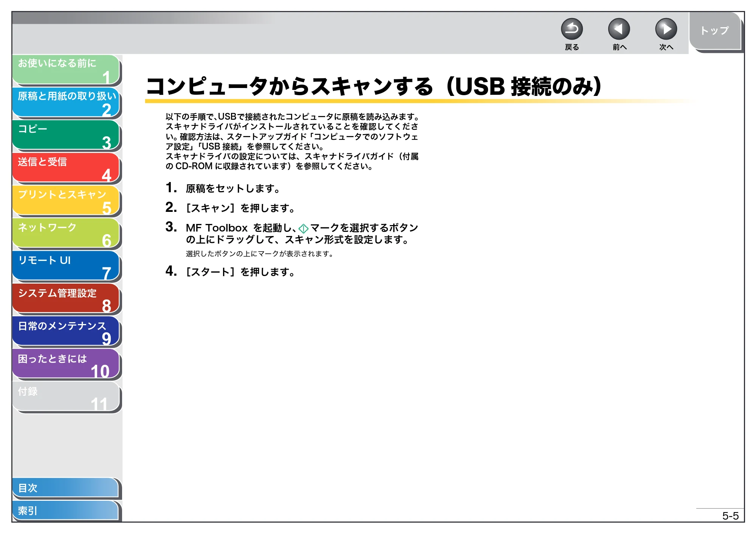Screen dimensions: 756x534
Task: Click the note 選択したボタンの上にマークが表示されます。
Action: coord(260,254)
